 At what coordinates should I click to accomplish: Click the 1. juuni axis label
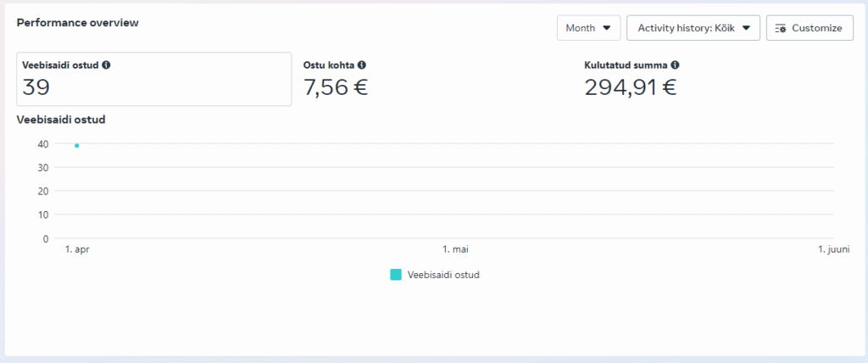833,250
